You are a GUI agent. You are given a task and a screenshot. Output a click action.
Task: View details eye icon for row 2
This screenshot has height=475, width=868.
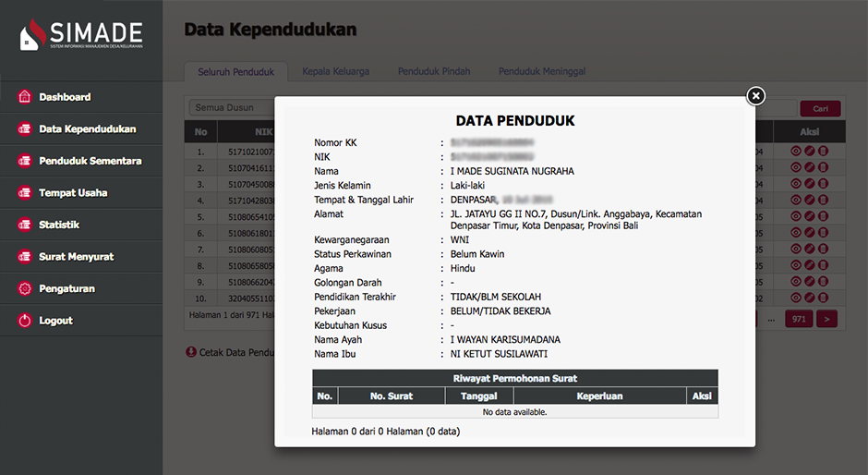pyautogui.click(x=796, y=167)
